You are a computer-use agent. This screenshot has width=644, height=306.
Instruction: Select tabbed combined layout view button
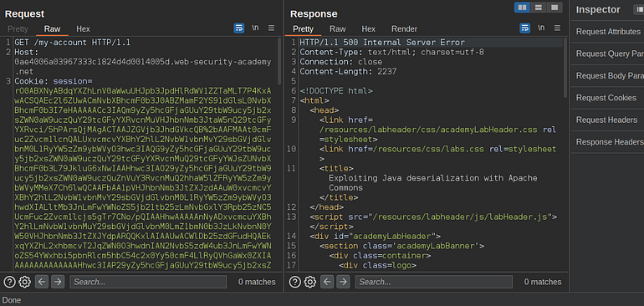click(x=554, y=8)
